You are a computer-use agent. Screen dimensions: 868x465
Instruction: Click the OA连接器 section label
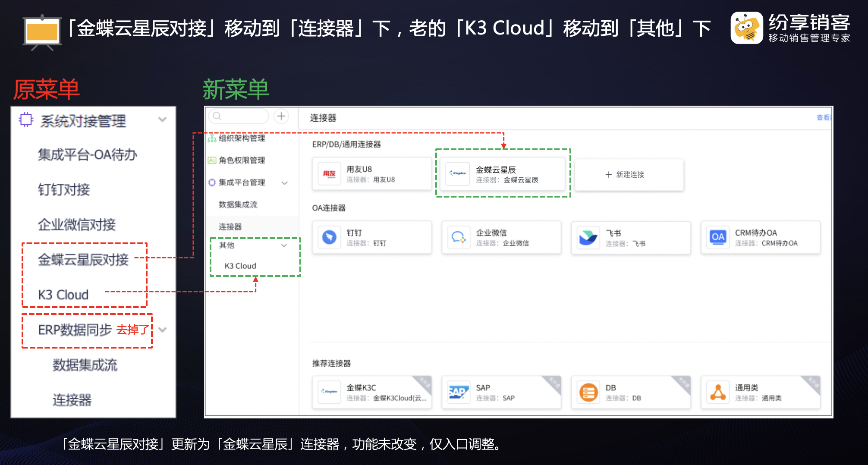point(329,208)
